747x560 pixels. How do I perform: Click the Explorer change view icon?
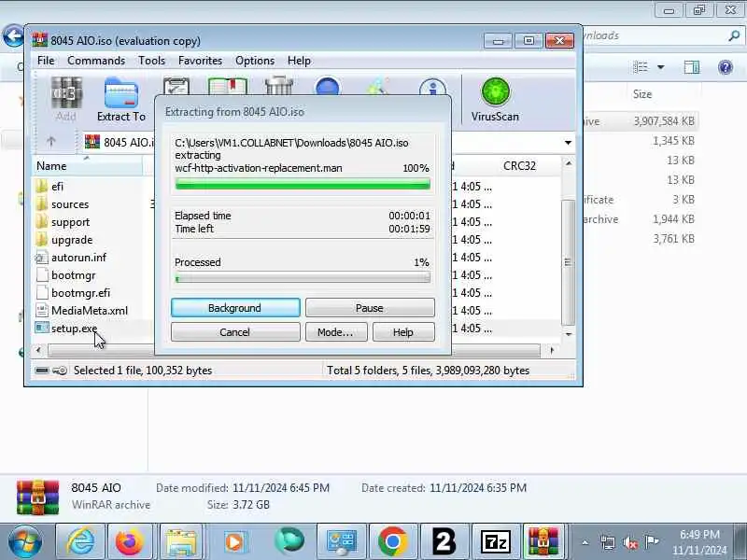tap(641, 67)
